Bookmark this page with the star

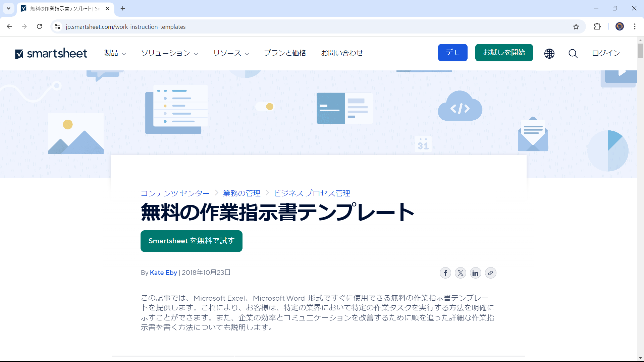[x=576, y=26]
